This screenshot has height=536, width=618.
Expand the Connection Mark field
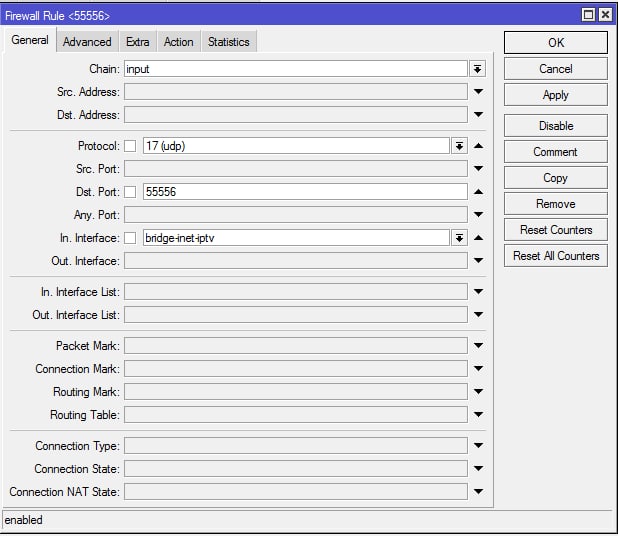pos(478,368)
